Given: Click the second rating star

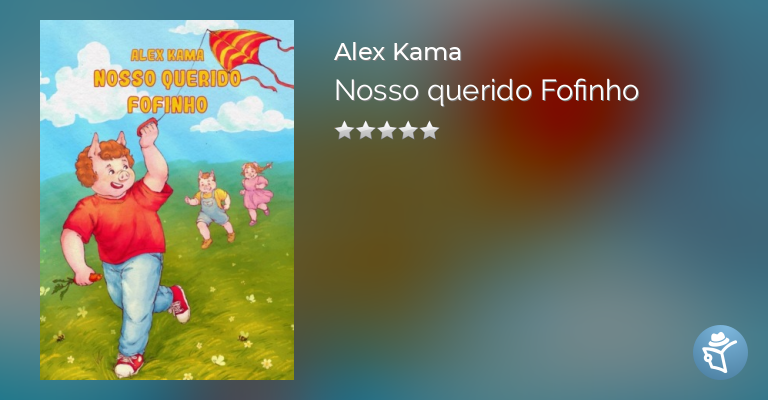Looking at the screenshot, I should [366, 131].
